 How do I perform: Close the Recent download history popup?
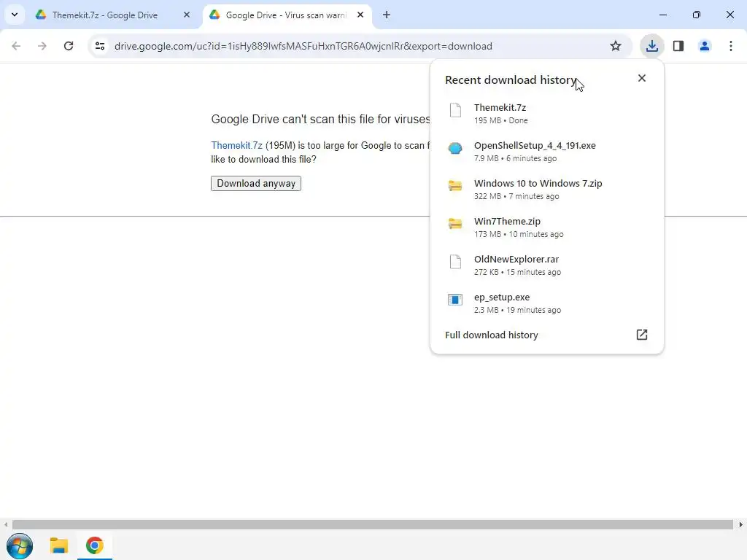[x=642, y=78]
